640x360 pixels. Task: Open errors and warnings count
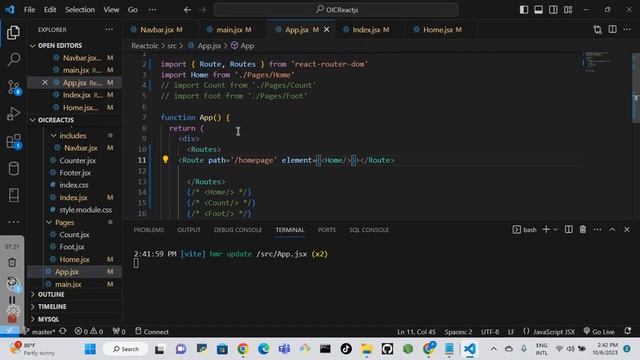(x=89, y=331)
